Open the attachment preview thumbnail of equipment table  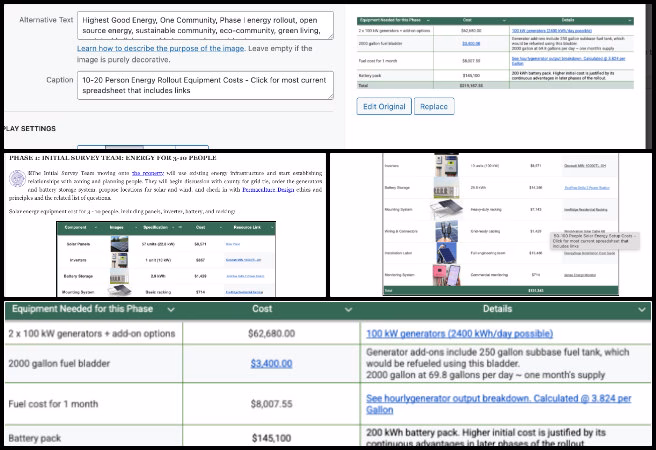(x=495, y=53)
